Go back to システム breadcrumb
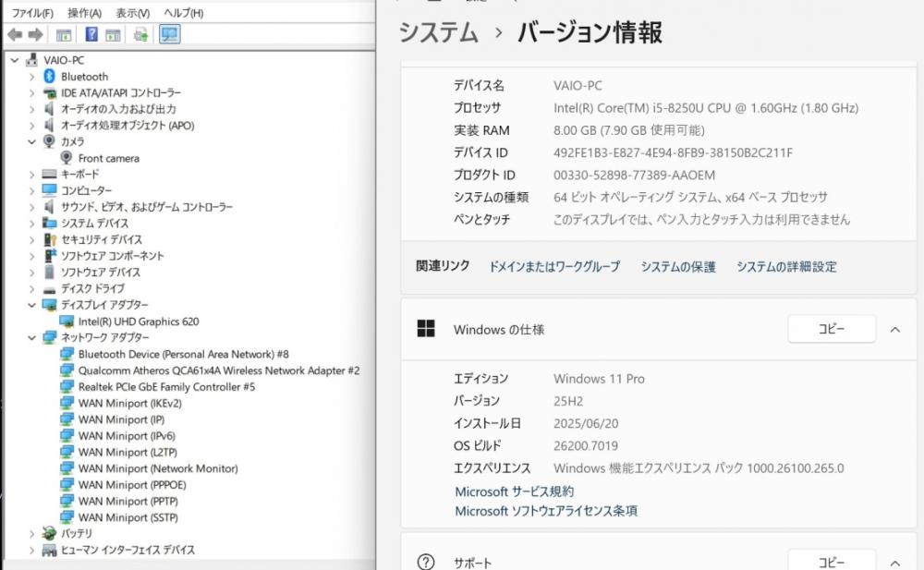Screen dimensions: 924x570 point(438,31)
